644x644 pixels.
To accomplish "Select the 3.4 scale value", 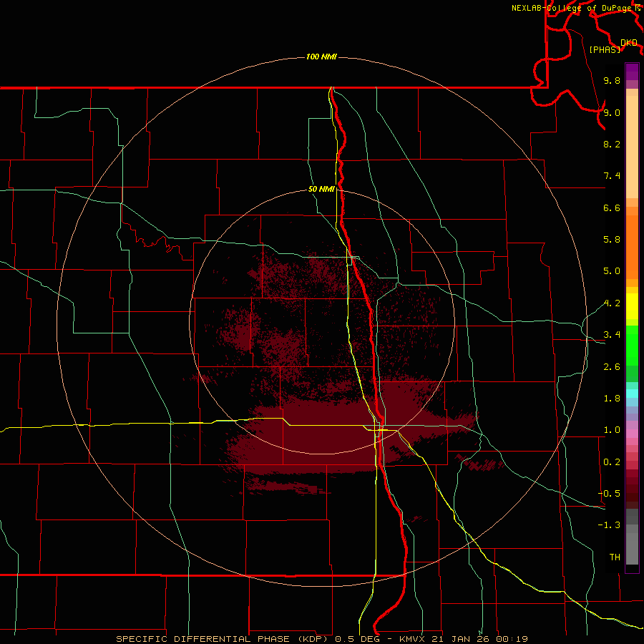I will 612,335.
